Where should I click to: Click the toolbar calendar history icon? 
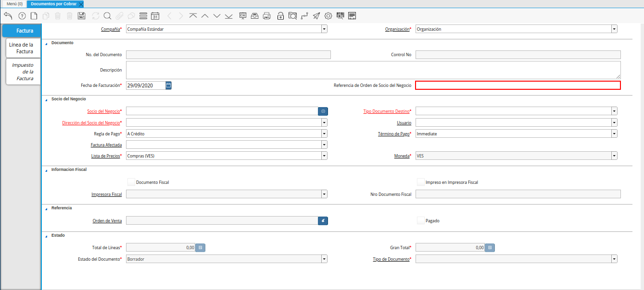[x=155, y=16]
